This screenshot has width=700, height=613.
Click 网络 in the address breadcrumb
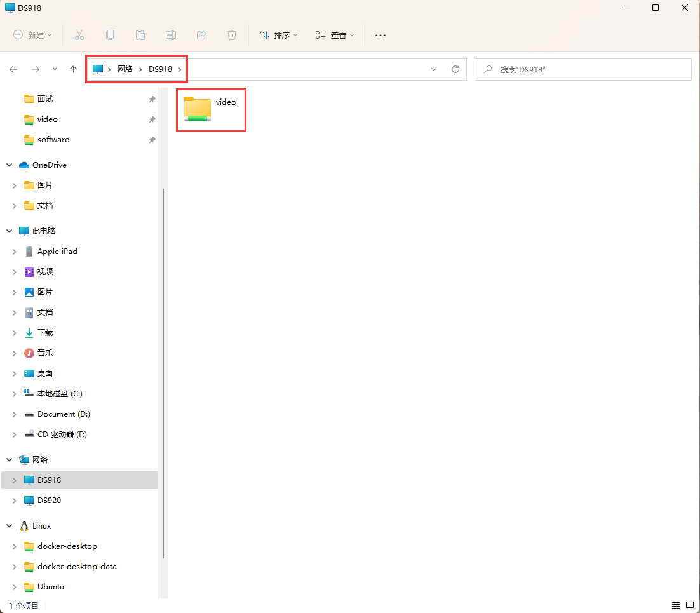[125, 69]
